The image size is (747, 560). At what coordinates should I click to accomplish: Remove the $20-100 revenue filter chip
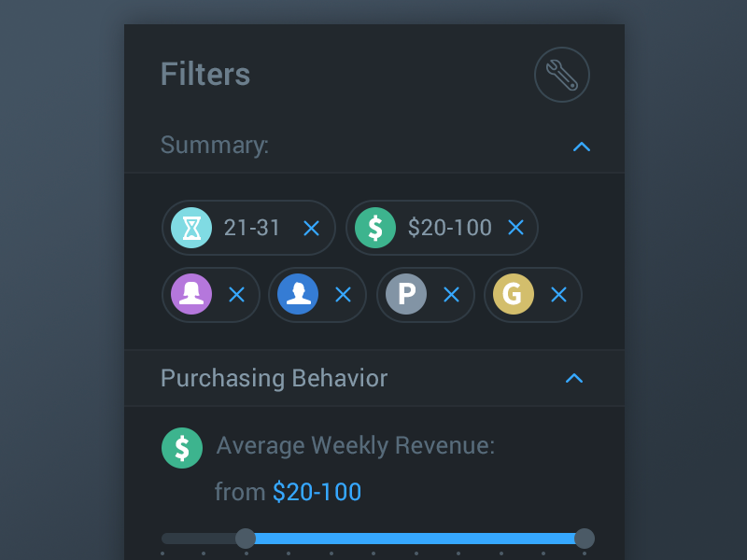point(515,228)
